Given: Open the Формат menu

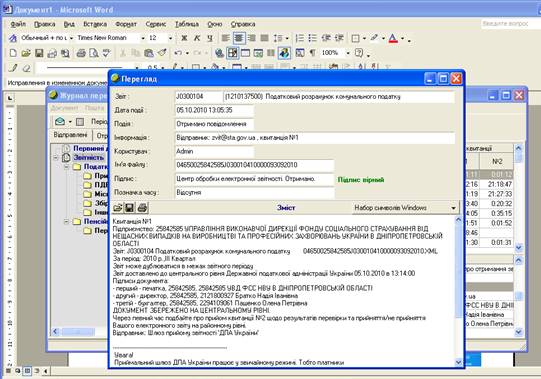Looking at the screenshot, I should 126,24.
